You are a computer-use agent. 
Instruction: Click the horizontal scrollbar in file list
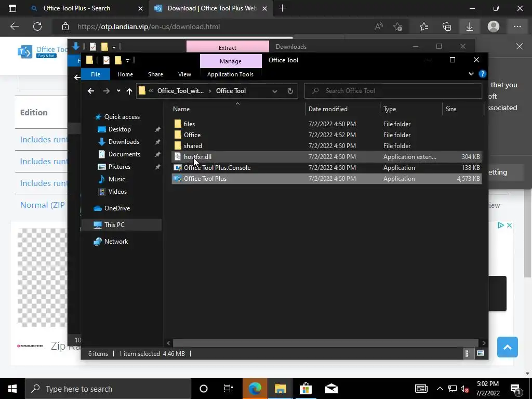[x=326, y=343]
